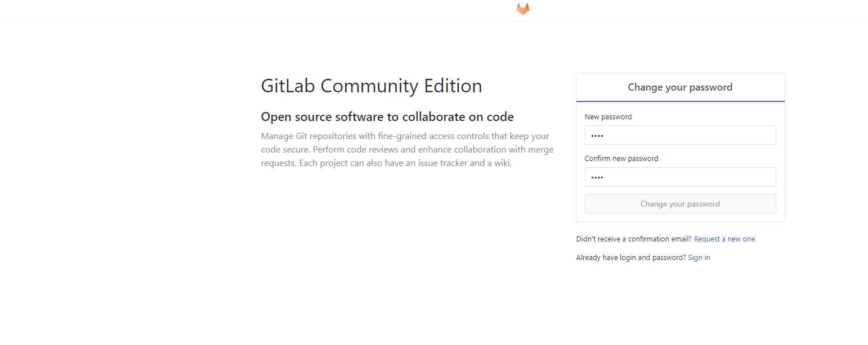Click the New password label
The image size is (868, 345).
point(608,117)
